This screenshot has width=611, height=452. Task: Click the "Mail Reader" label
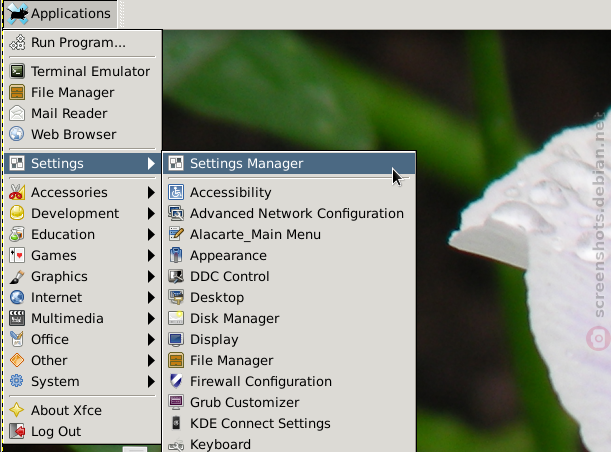(x=69, y=113)
